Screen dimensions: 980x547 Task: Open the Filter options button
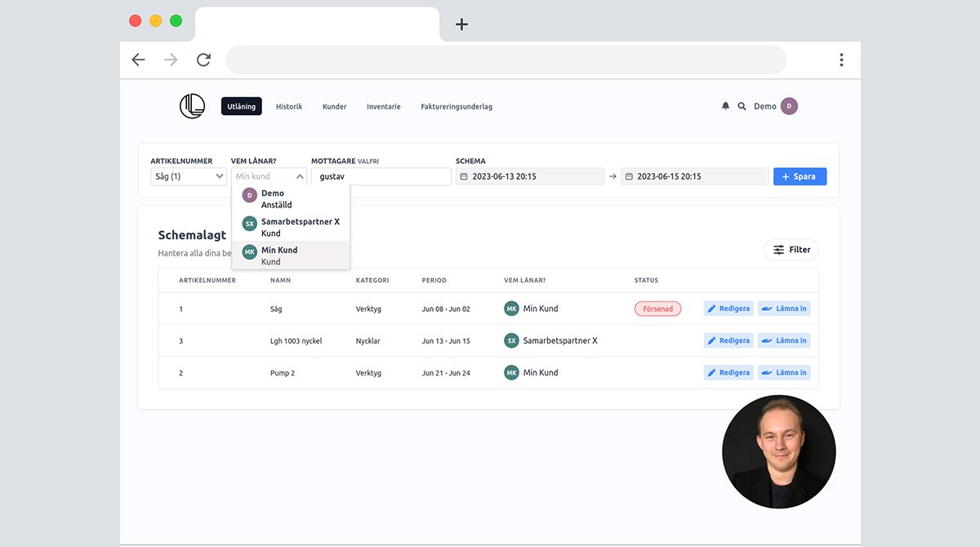coord(791,250)
